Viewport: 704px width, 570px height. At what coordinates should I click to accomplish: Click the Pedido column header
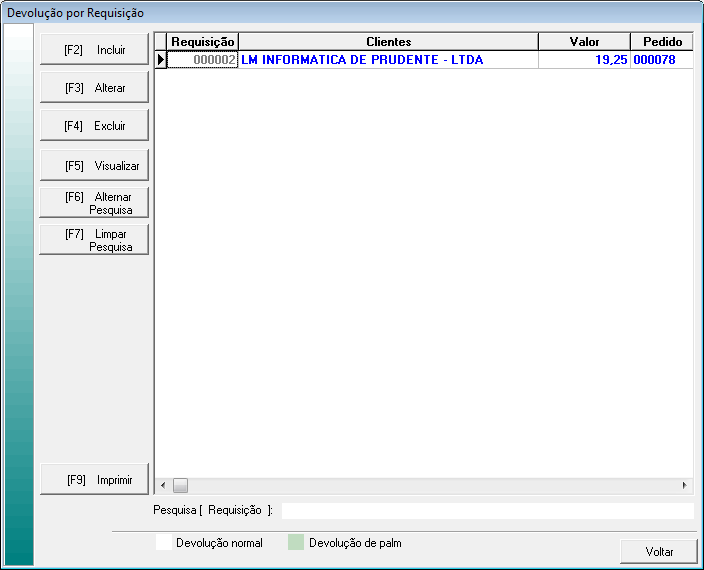click(661, 42)
